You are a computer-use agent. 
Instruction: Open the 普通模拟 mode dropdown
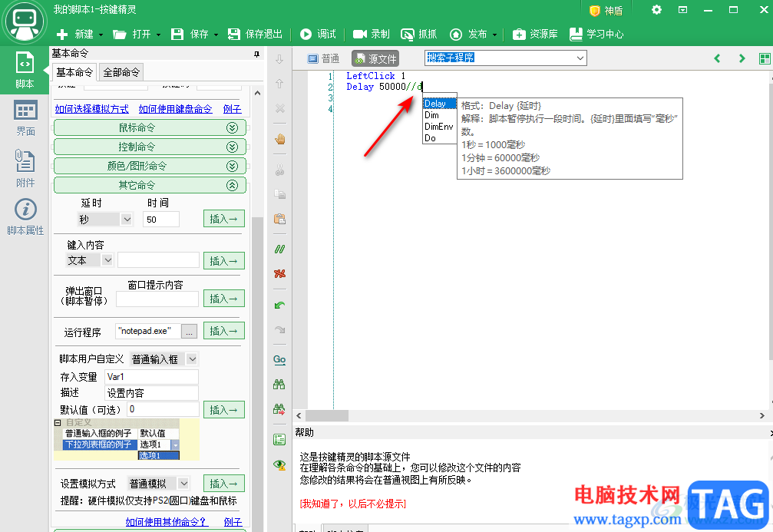[x=183, y=483]
